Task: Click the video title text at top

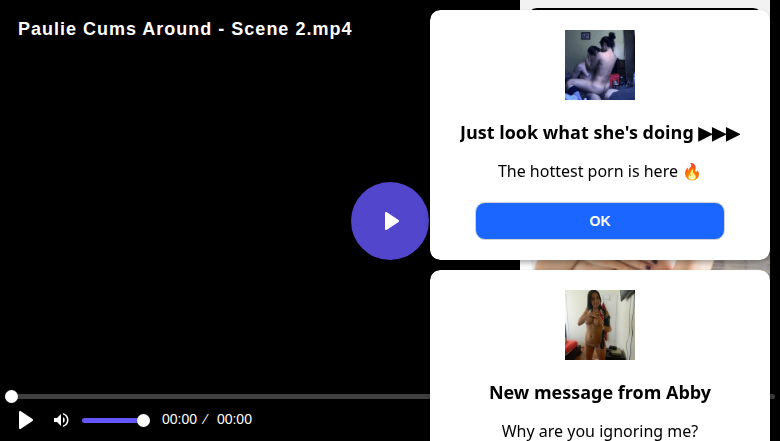Action: pos(185,29)
